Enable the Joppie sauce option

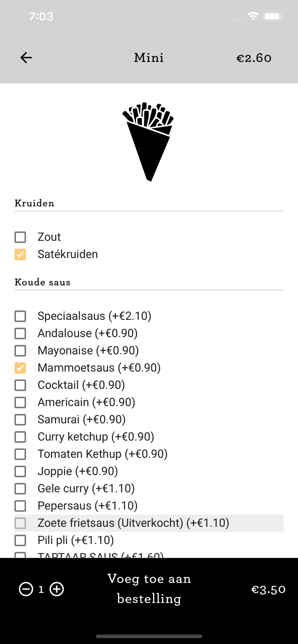click(x=20, y=471)
